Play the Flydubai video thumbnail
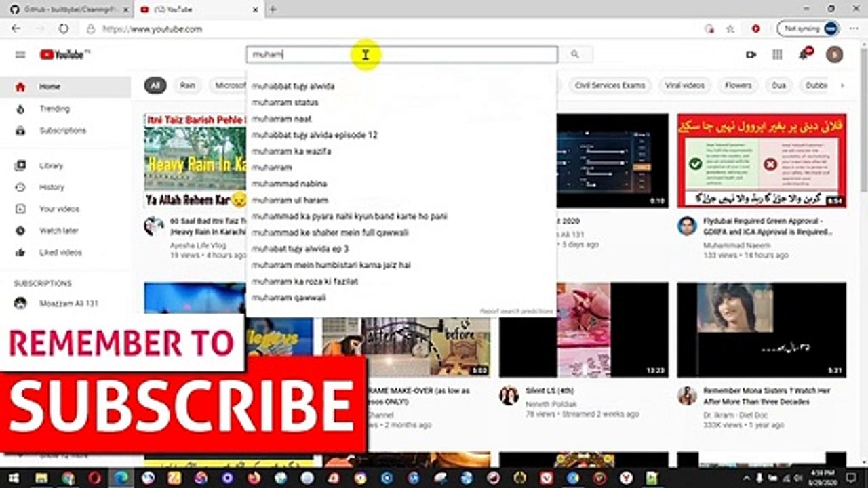This screenshot has width=868, height=488. (762, 161)
